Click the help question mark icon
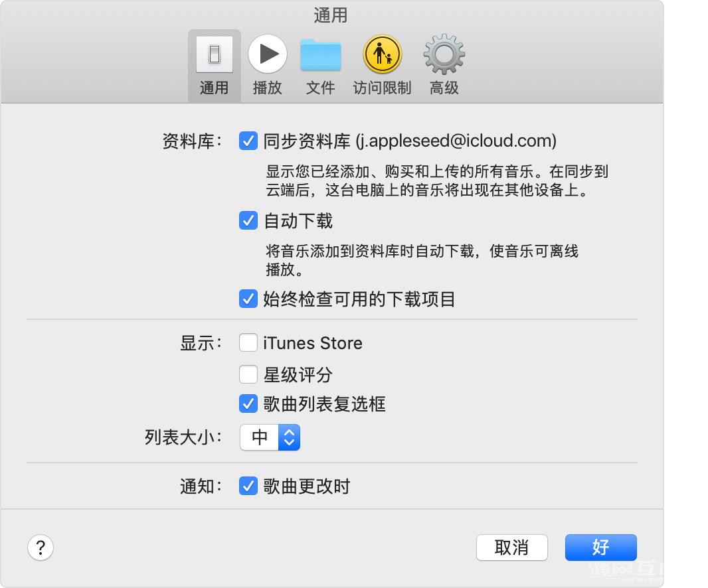This screenshot has height=588, width=708. tap(41, 548)
